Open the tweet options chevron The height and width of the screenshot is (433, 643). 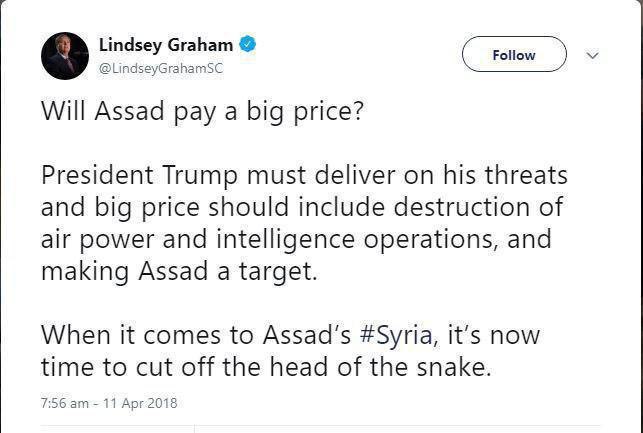pos(592,55)
